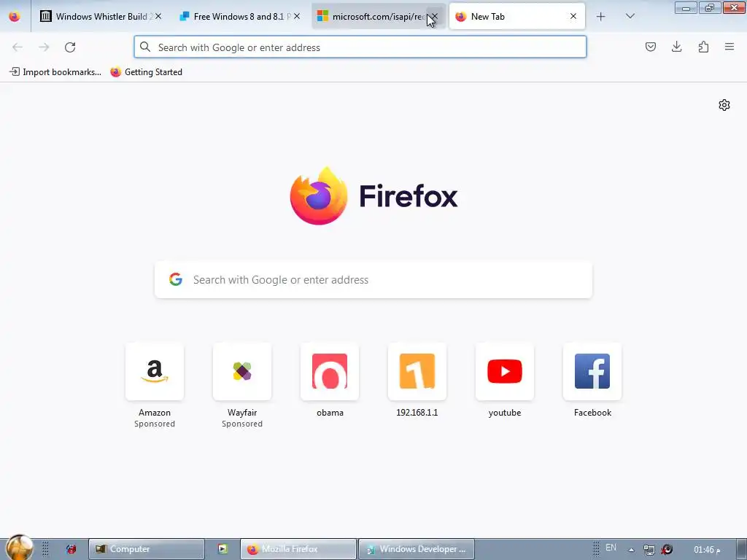Focus the address bar field
This screenshot has height=560, width=747.
coord(360,47)
